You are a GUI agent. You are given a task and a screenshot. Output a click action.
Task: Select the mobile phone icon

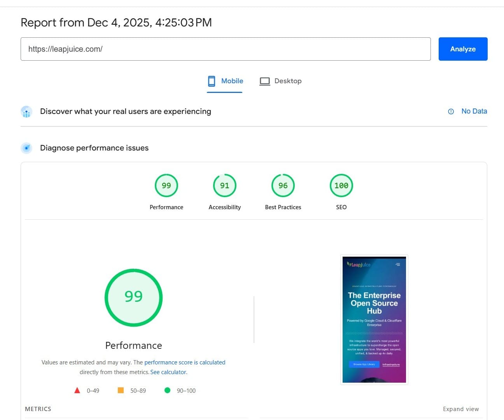click(x=211, y=81)
